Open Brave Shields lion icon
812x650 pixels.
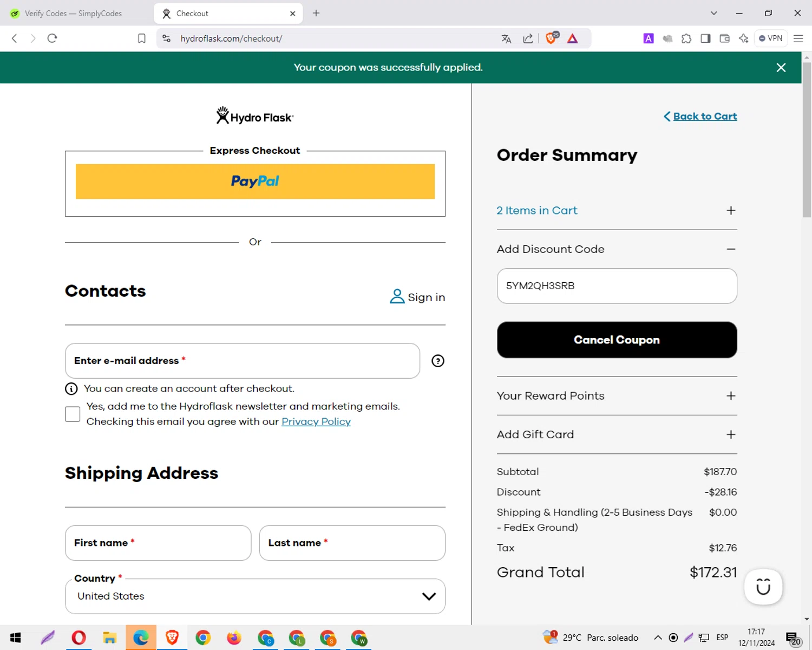point(552,38)
